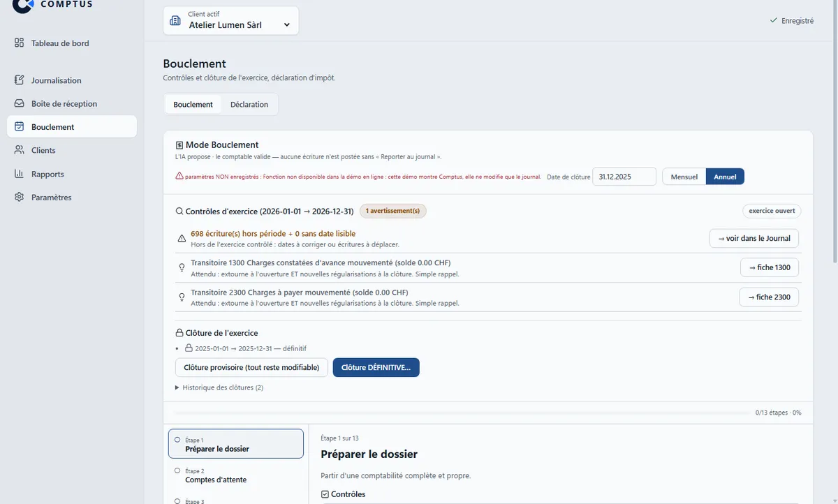Click the Mode Bouclement document icon
This screenshot has width=838, height=504.
(x=179, y=145)
